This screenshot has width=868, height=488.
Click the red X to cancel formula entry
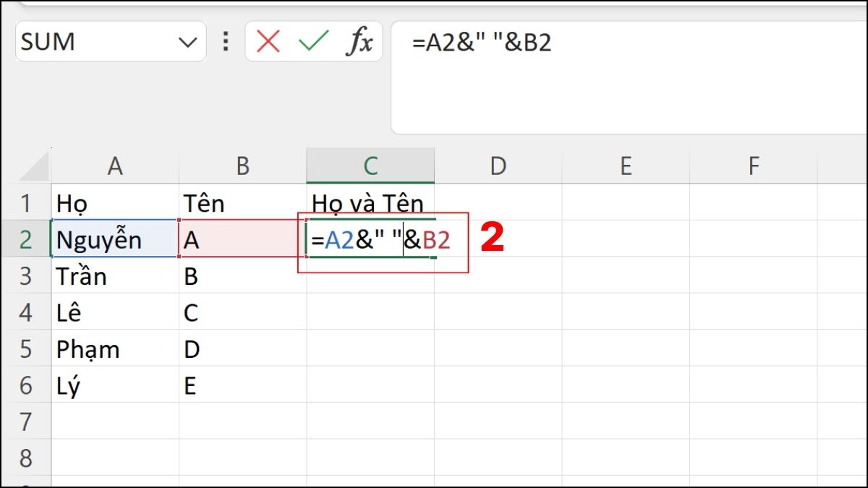(267, 41)
